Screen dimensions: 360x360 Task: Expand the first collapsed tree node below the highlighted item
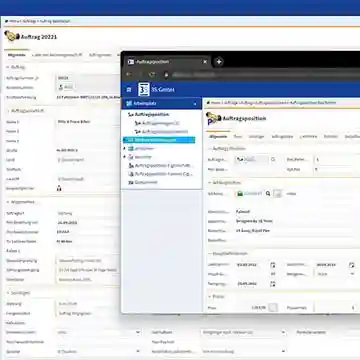[125, 148]
